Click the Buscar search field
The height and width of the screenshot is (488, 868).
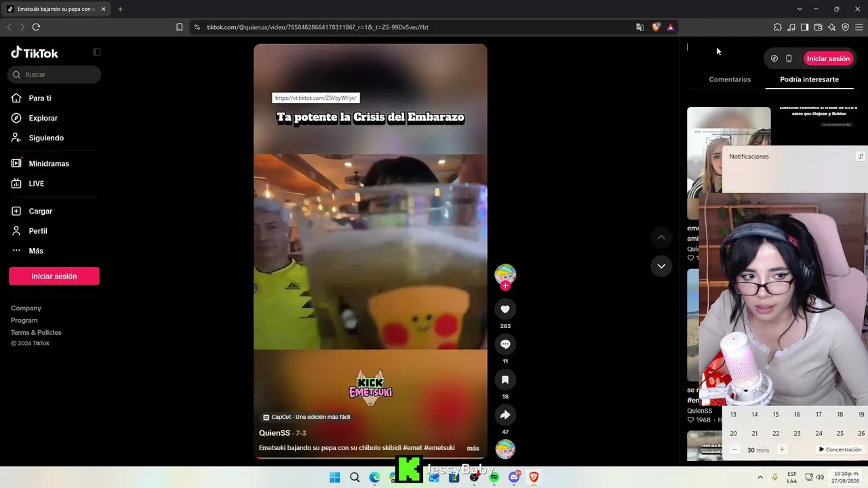[x=54, y=75]
